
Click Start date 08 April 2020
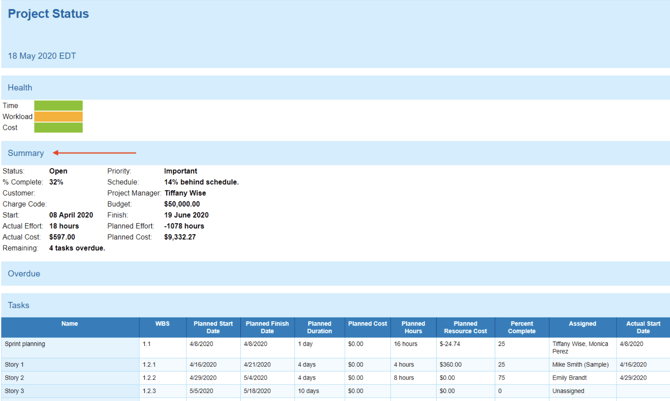[71, 215]
